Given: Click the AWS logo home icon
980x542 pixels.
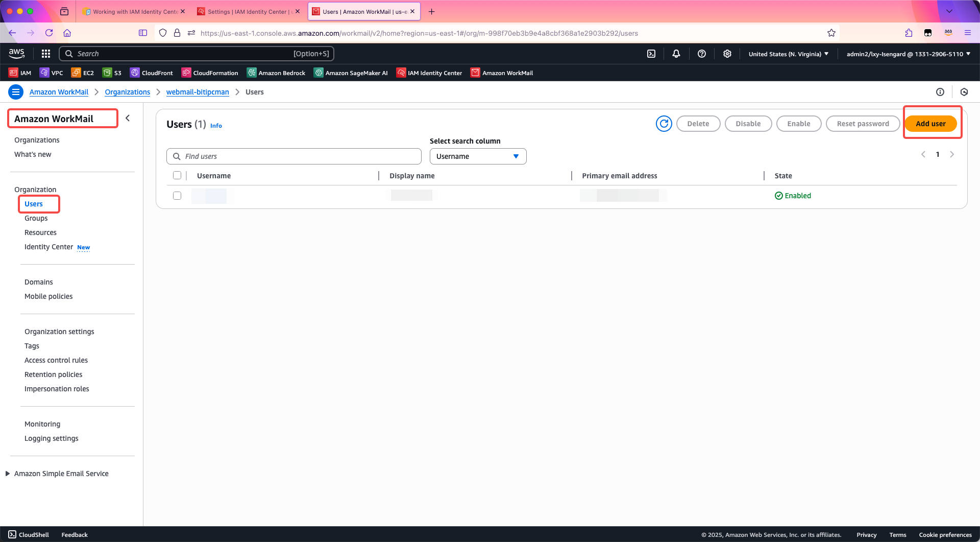Looking at the screenshot, I should [x=16, y=53].
